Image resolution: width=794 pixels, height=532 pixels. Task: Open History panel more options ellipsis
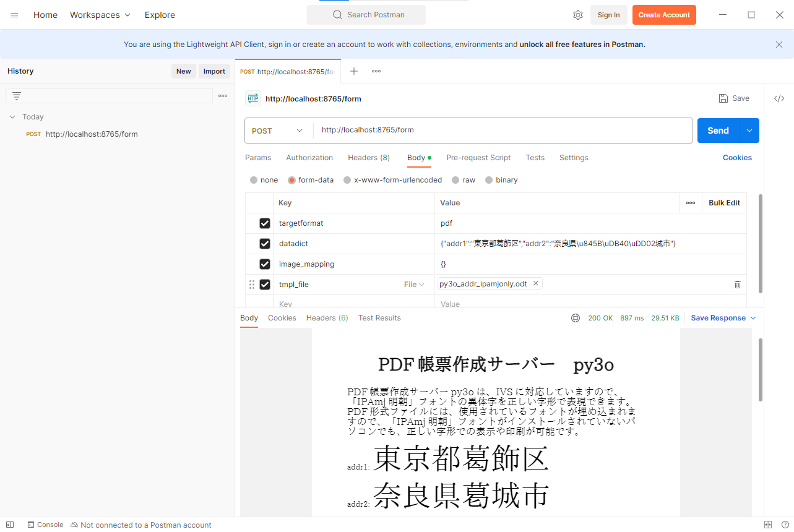[223, 96]
